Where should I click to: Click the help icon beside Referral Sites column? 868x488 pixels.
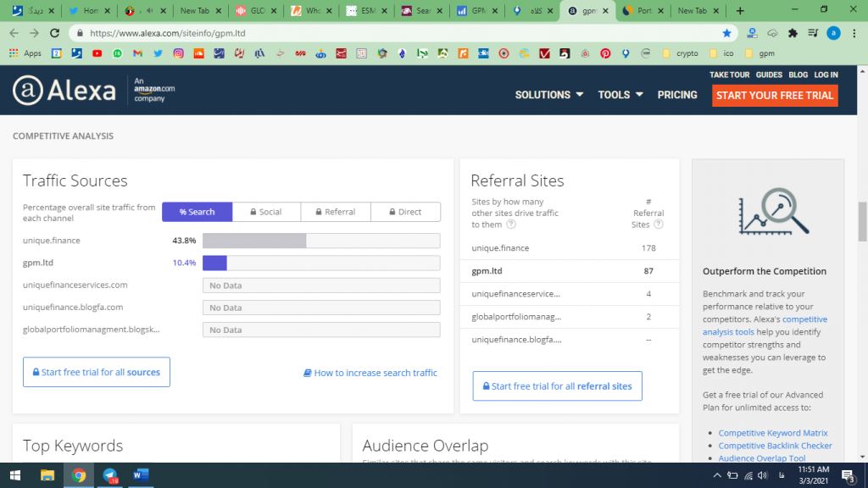659,225
